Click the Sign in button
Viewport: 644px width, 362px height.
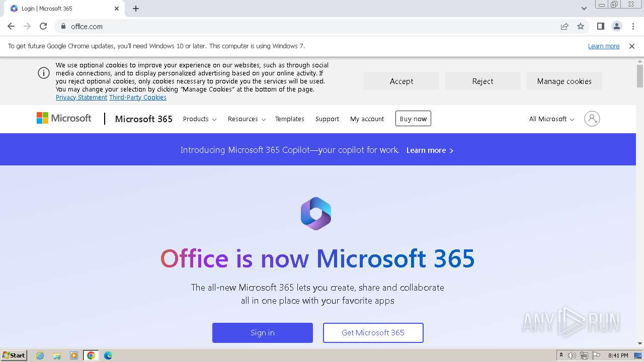(x=263, y=333)
